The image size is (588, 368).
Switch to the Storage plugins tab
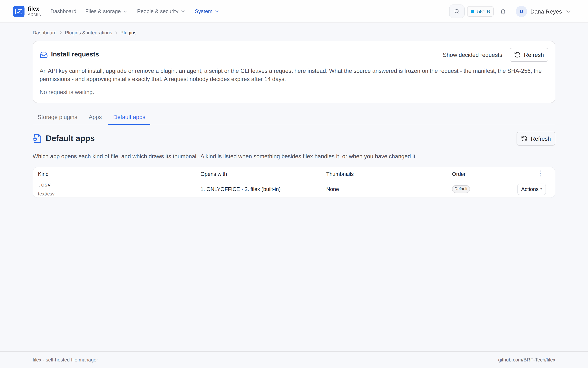tap(57, 117)
